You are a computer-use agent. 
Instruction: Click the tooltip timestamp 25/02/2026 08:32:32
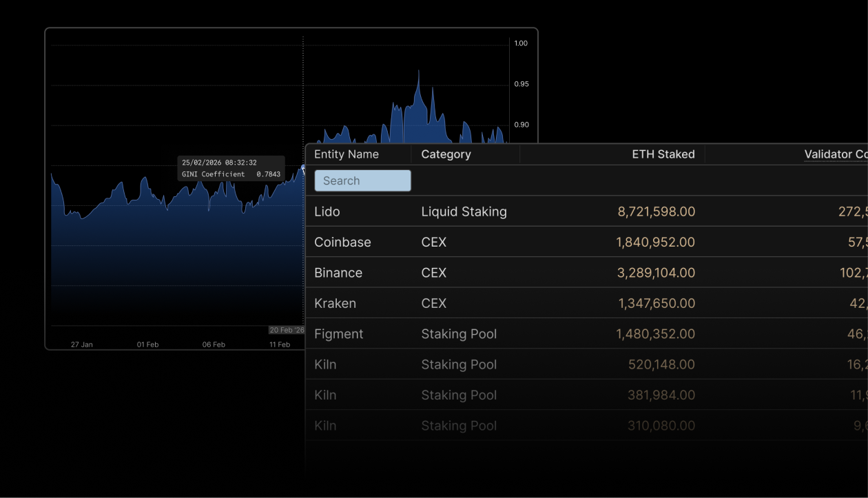point(219,163)
